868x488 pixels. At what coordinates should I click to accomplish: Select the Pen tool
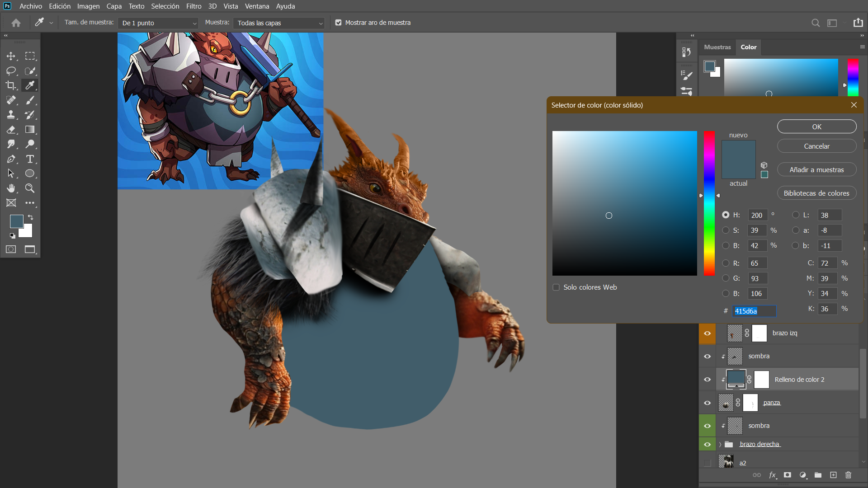click(x=11, y=159)
